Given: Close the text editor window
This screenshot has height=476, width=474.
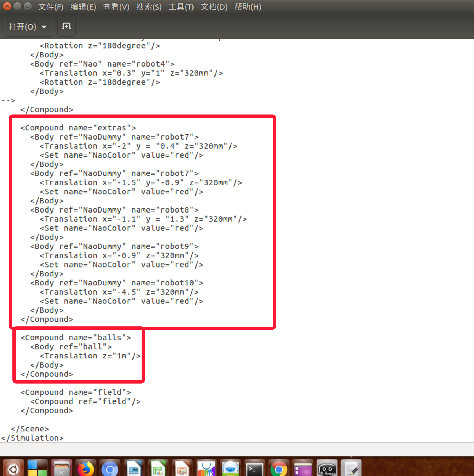Looking at the screenshot, I should click(7, 6).
